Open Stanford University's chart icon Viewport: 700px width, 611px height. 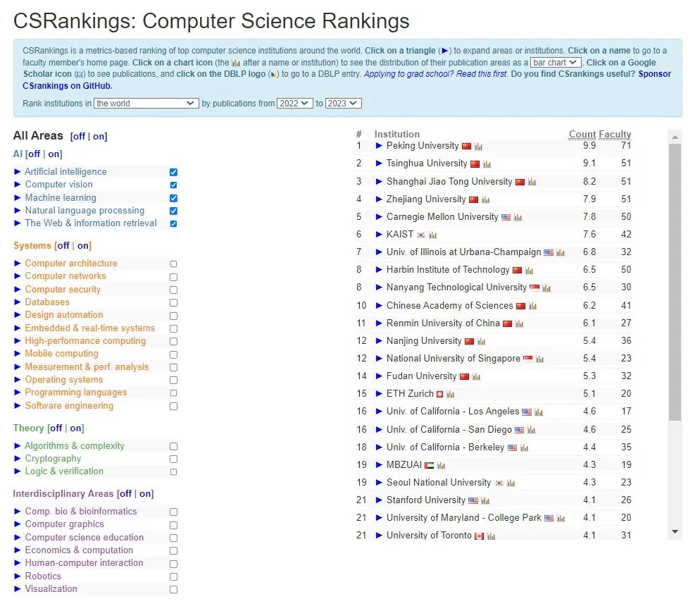pyautogui.click(x=485, y=500)
